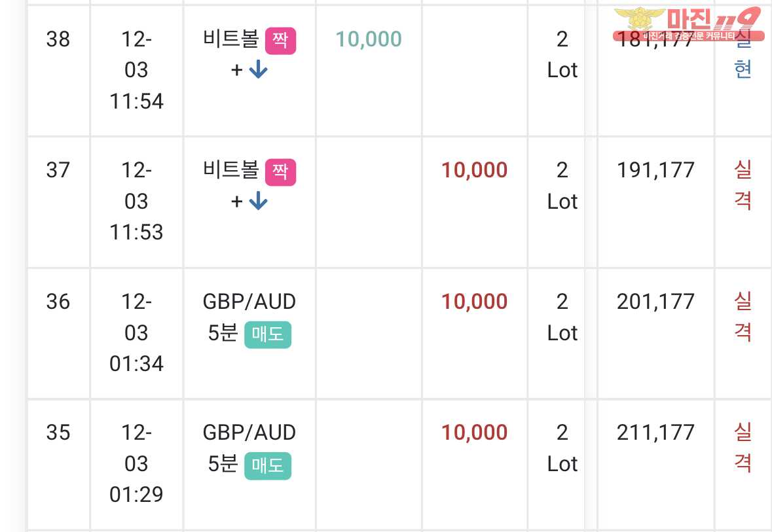The image size is (772, 532).
Task: Click the 211,177 balance value
Action: coord(655,433)
